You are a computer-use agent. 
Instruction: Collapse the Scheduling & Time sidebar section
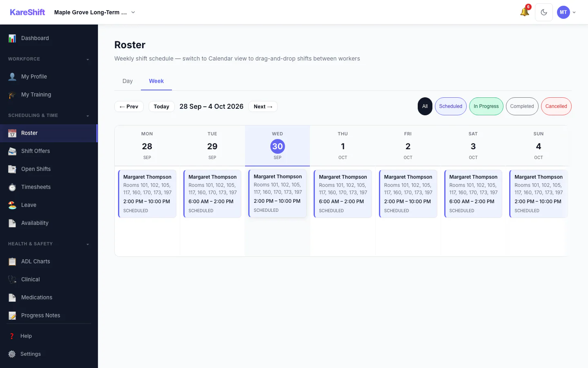49,115
